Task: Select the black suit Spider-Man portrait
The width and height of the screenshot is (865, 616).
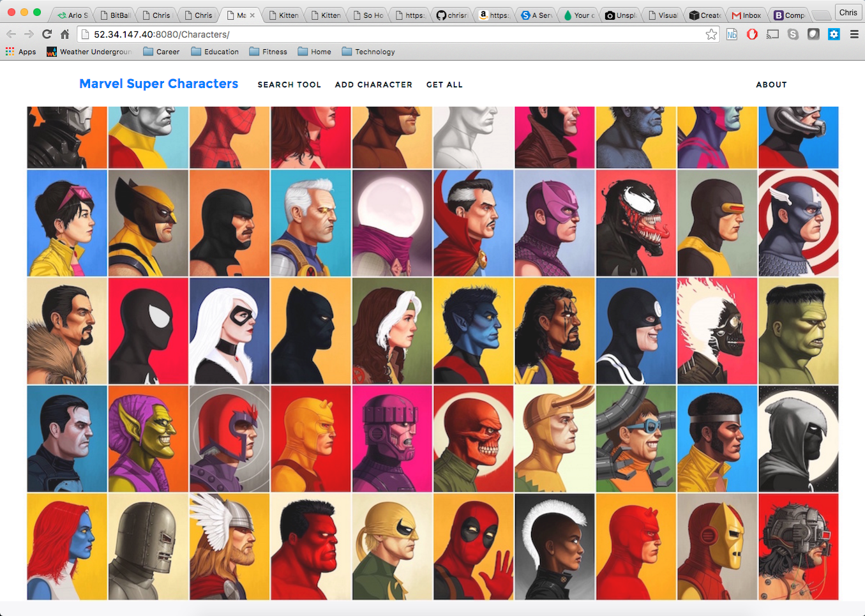Action: [148, 331]
